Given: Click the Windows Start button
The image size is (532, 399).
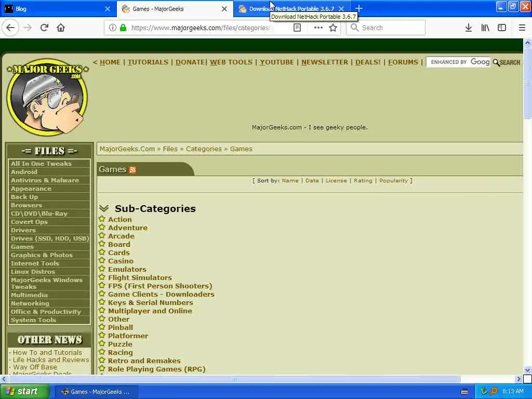Looking at the screenshot, I should 25,392.
